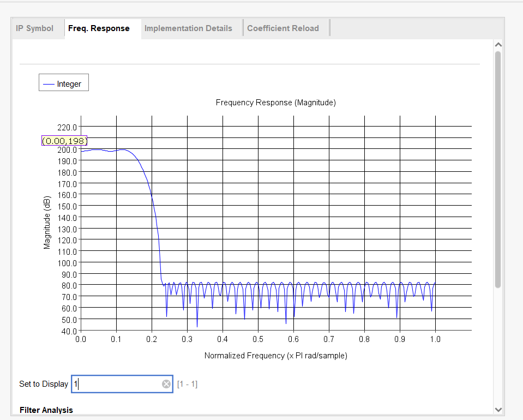Go to the Coefficient Reload tab
The image size is (523, 420).
(282, 28)
